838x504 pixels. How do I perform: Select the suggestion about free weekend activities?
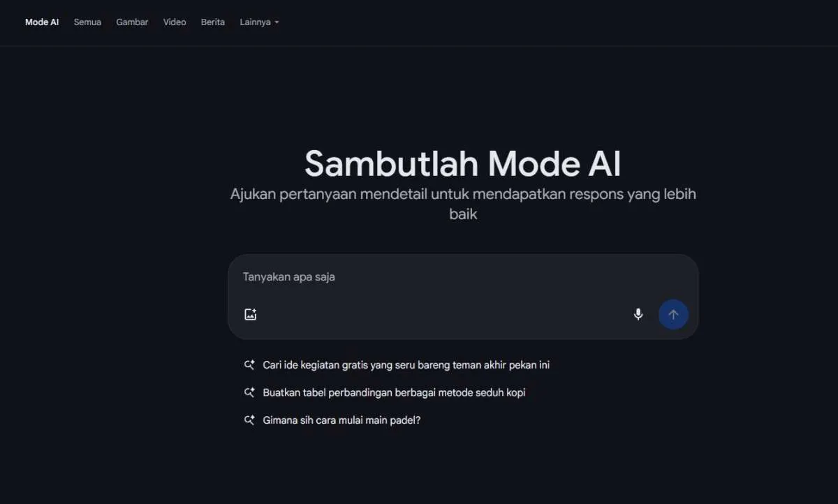(x=405, y=364)
